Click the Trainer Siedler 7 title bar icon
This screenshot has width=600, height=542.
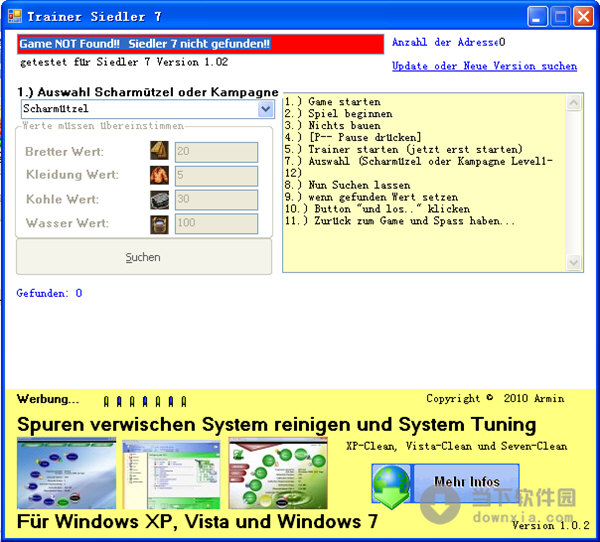pyautogui.click(x=15, y=16)
